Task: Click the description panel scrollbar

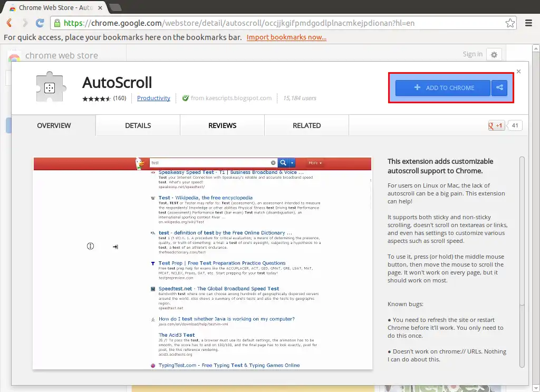Action: pyautogui.click(x=522, y=261)
